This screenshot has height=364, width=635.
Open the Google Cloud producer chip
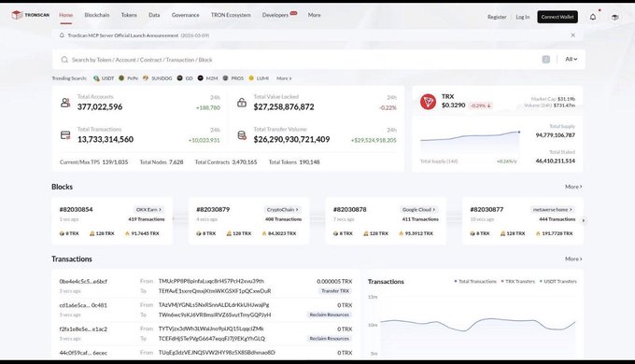click(x=418, y=210)
